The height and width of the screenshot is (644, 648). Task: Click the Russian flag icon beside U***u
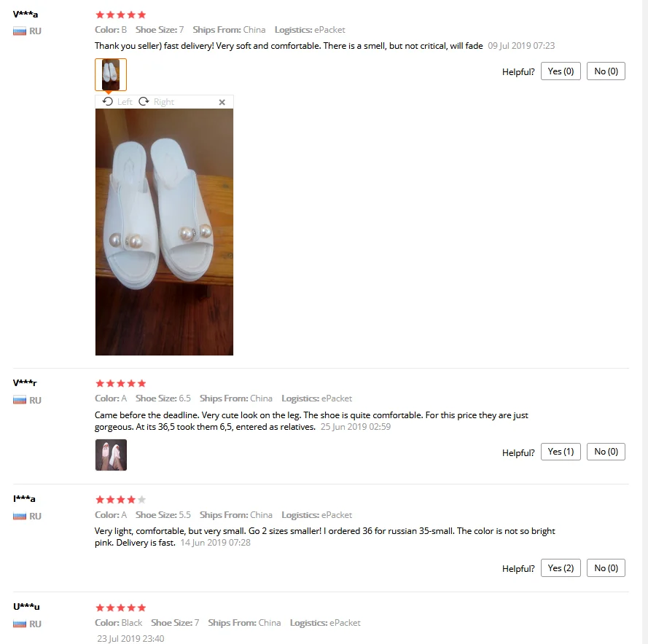(x=20, y=624)
